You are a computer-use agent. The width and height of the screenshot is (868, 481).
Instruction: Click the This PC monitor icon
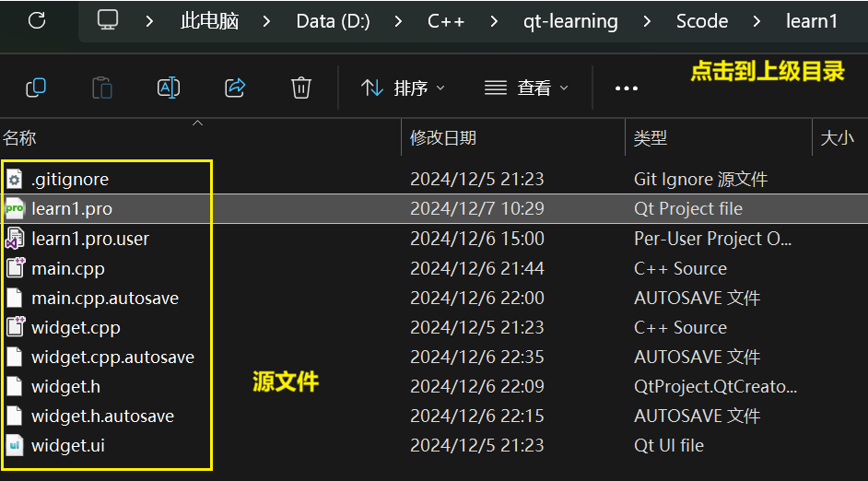tap(109, 20)
